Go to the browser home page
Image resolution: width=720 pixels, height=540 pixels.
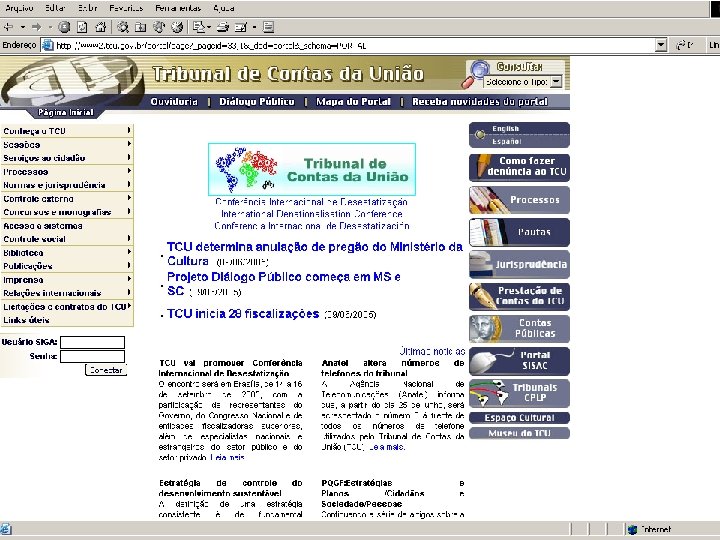(x=100, y=27)
